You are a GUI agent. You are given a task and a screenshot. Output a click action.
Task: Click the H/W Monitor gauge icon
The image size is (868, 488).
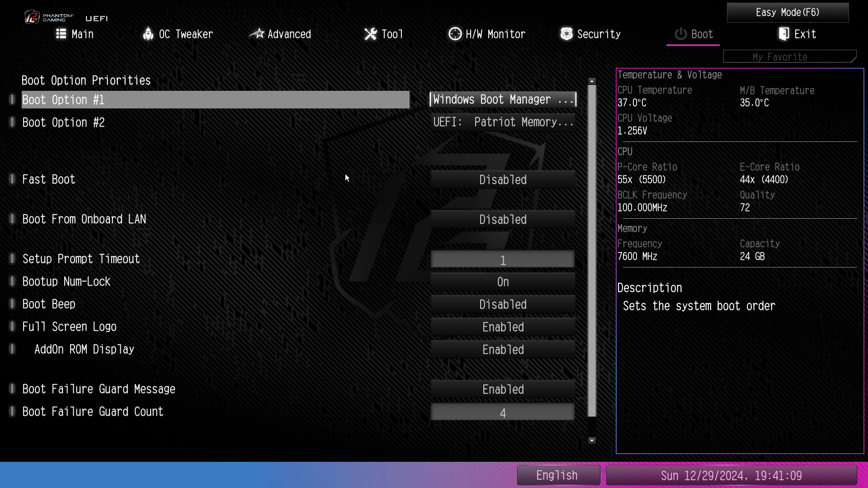(455, 34)
